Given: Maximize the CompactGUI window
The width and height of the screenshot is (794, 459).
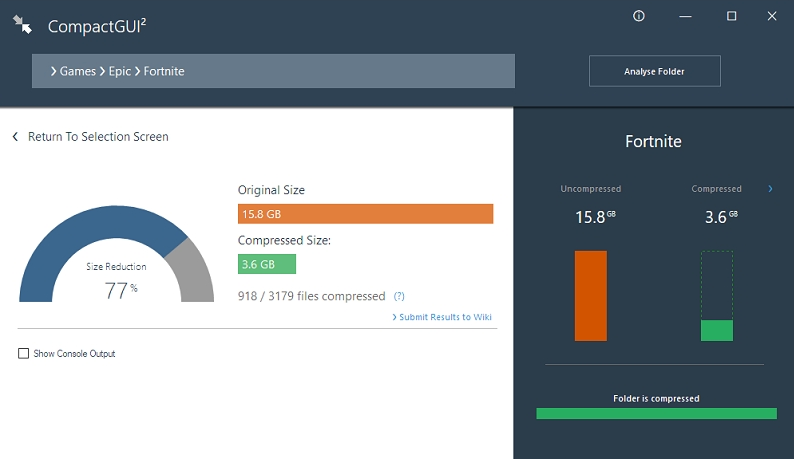Looking at the screenshot, I should point(731,16).
